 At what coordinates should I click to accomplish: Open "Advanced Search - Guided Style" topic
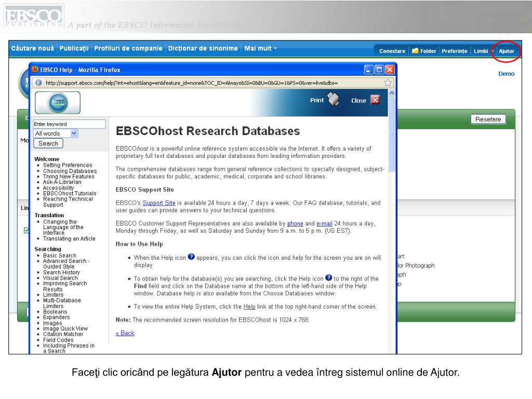pyautogui.click(x=66, y=264)
